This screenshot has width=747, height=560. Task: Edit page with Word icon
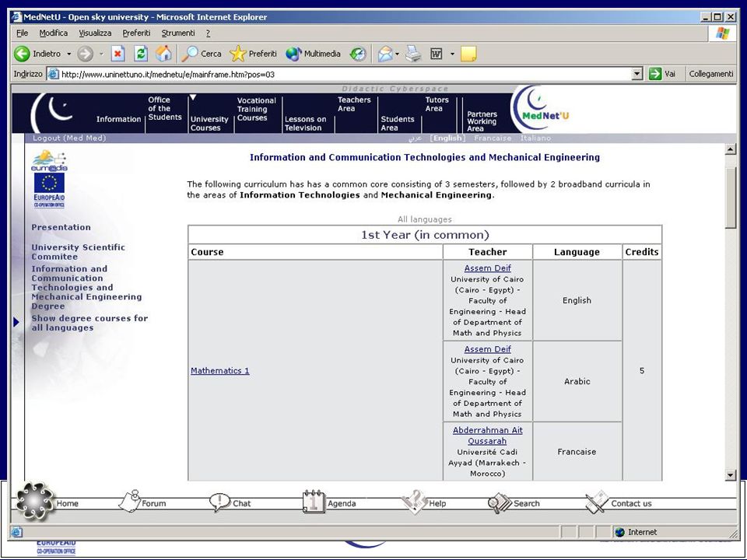[x=436, y=54]
